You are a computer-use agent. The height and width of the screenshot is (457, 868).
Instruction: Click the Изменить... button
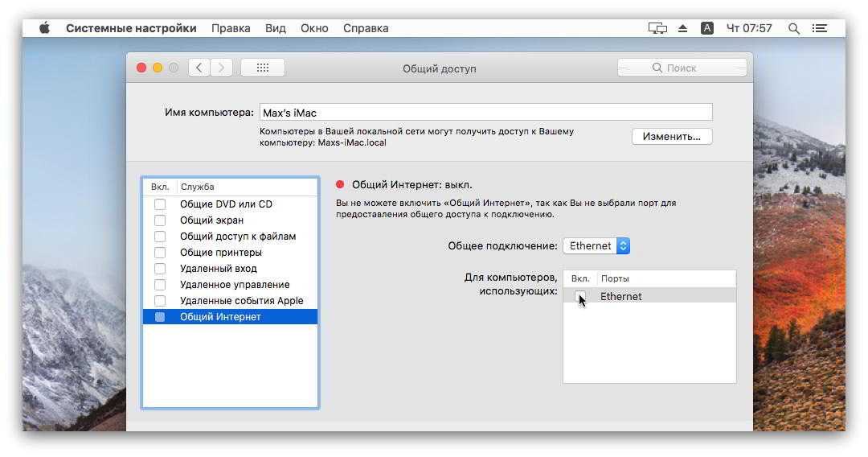click(x=671, y=137)
